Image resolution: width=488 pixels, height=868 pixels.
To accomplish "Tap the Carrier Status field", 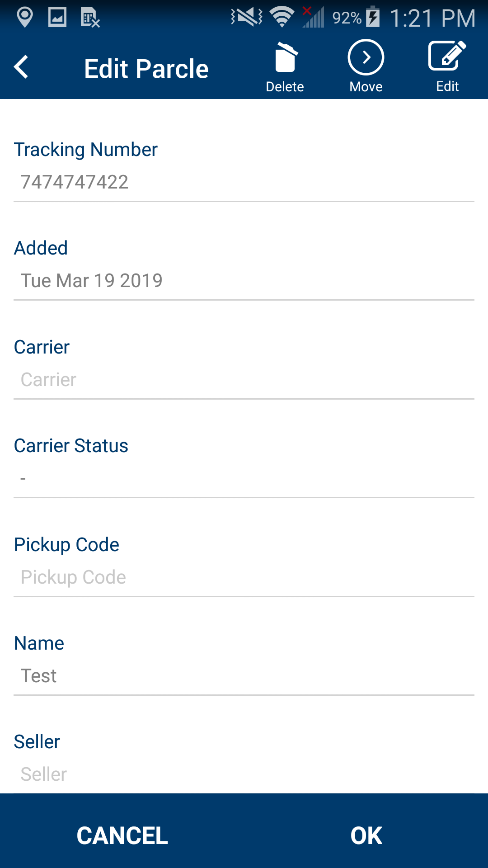I will tap(244, 478).
